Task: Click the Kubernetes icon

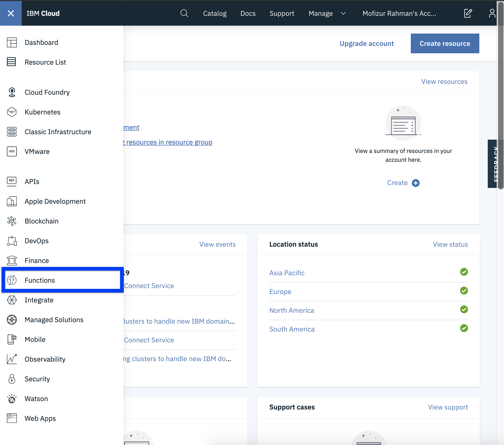Action: pos(12,112)
